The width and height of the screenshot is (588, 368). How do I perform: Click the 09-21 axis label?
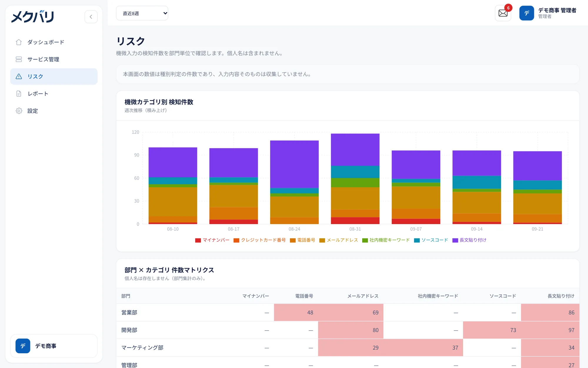point(537,229)
